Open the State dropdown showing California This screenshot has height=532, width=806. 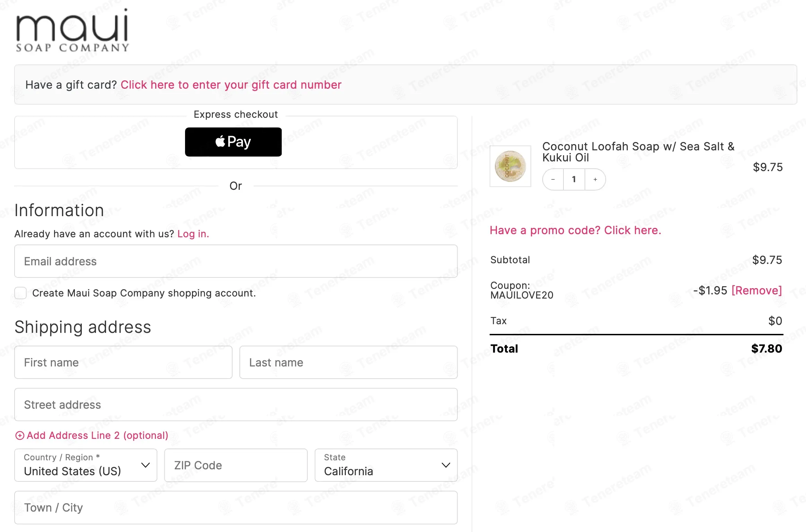pos(386,465)
